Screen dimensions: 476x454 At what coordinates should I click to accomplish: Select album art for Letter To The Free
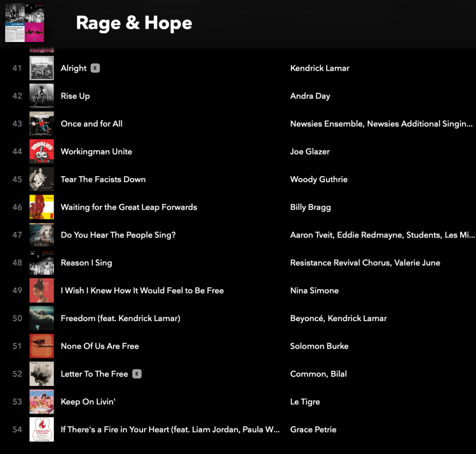(41, 373)
